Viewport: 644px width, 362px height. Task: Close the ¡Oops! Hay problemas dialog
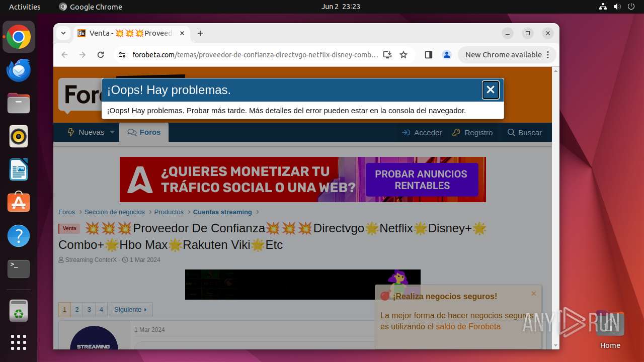[x=491, y=90]
